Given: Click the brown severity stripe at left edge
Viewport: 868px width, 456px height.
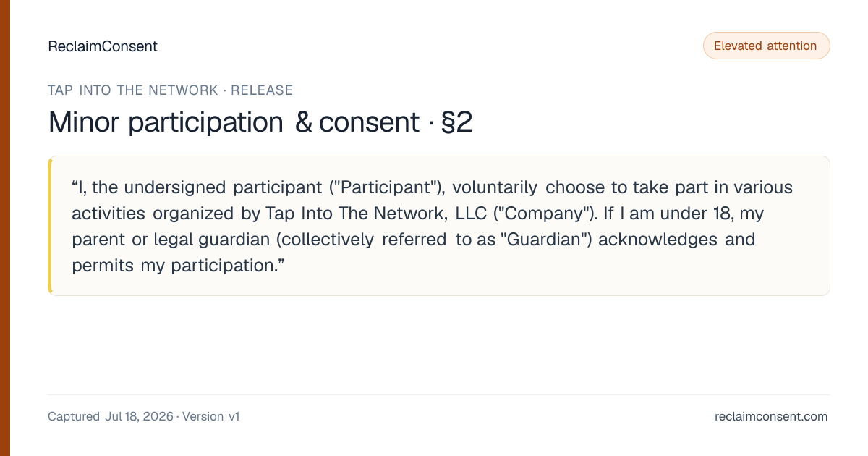Looking at the screenshot, I should [5, 228].
